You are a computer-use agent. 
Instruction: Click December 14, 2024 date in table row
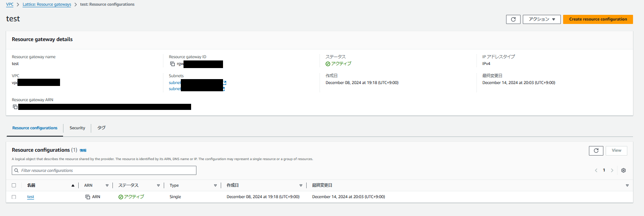(348, 197)
